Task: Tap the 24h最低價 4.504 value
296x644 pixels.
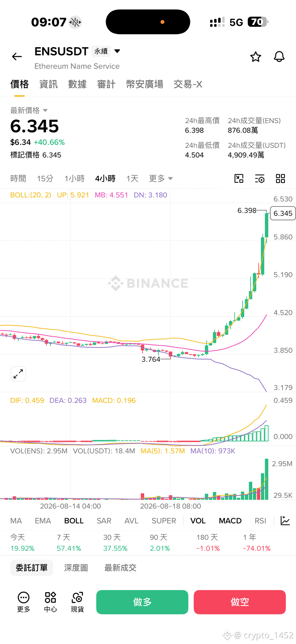Action: (194, 155)
